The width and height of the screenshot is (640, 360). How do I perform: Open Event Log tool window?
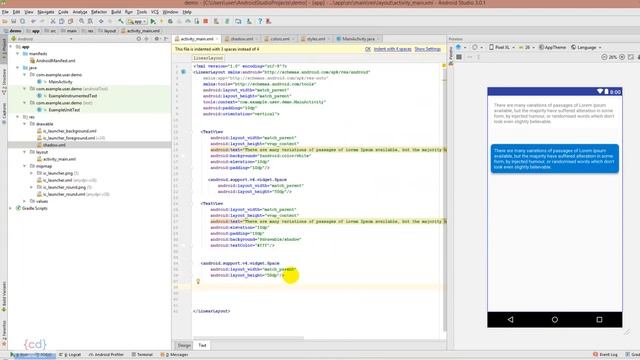[605, 355]
